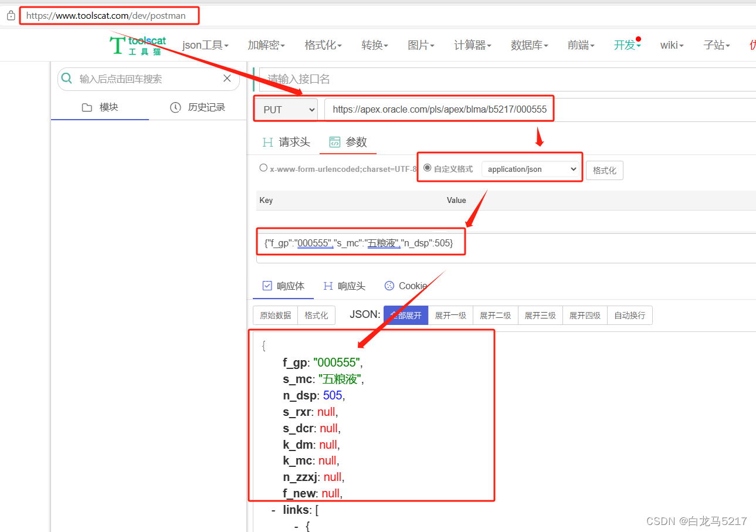Click the 展开三级 button
This screenshot has height=532, width=756.
[540, 315]
